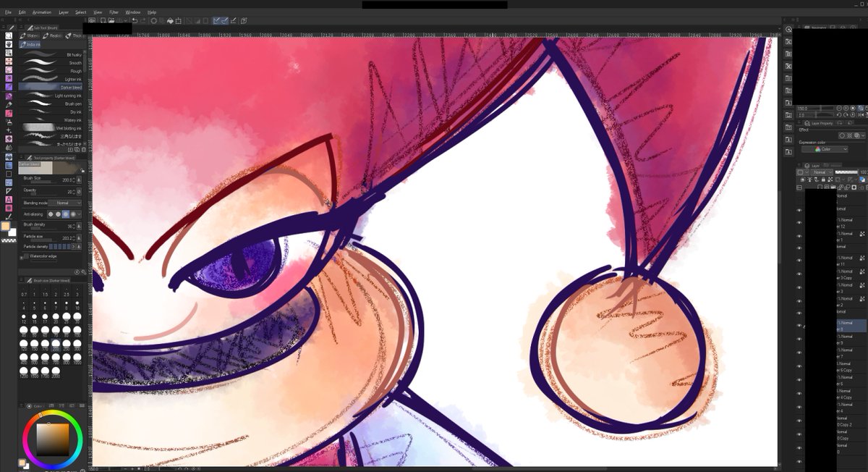Toggle Snap to Special Ruler in command bar
Viewport: 868px width, 472px height.
point(225,20)
